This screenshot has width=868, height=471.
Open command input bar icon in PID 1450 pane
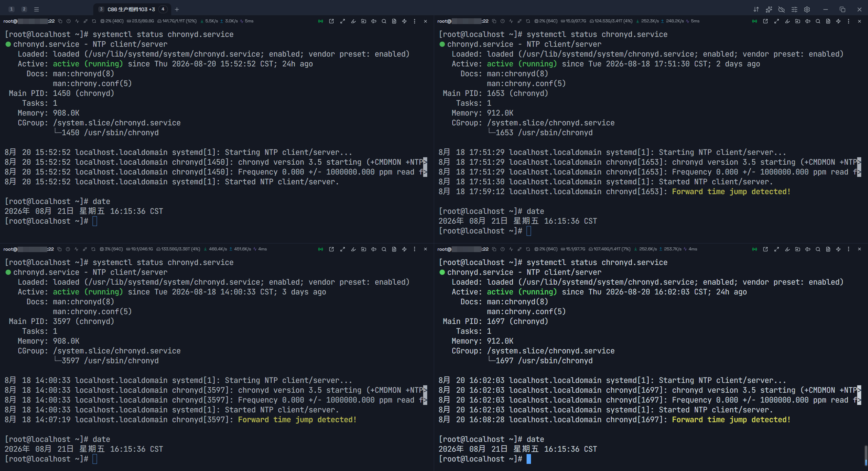tap(374, 21)
